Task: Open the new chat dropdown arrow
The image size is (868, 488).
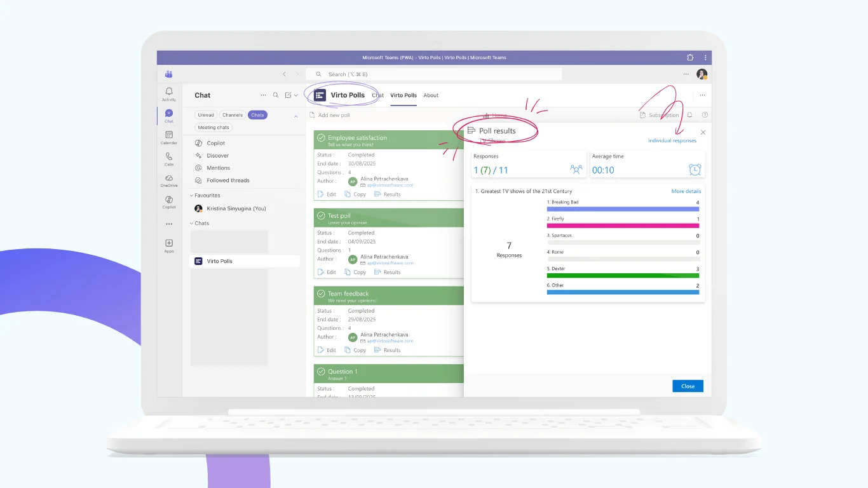Action: pos(296,95)
